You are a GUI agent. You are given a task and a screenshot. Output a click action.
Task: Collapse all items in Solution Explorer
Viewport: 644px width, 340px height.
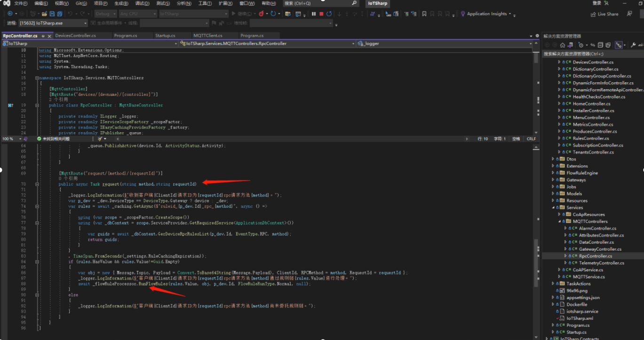coord(600,45)
